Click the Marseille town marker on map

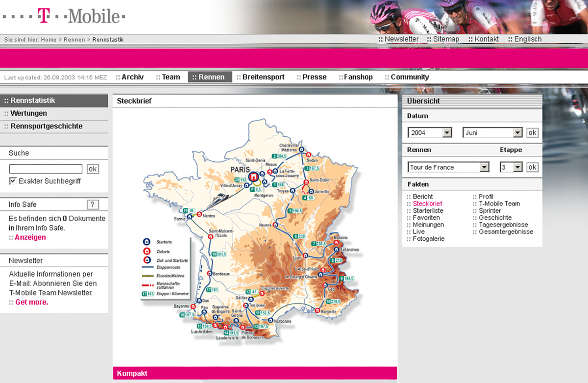pyautogui.click(x=318, y=310)
